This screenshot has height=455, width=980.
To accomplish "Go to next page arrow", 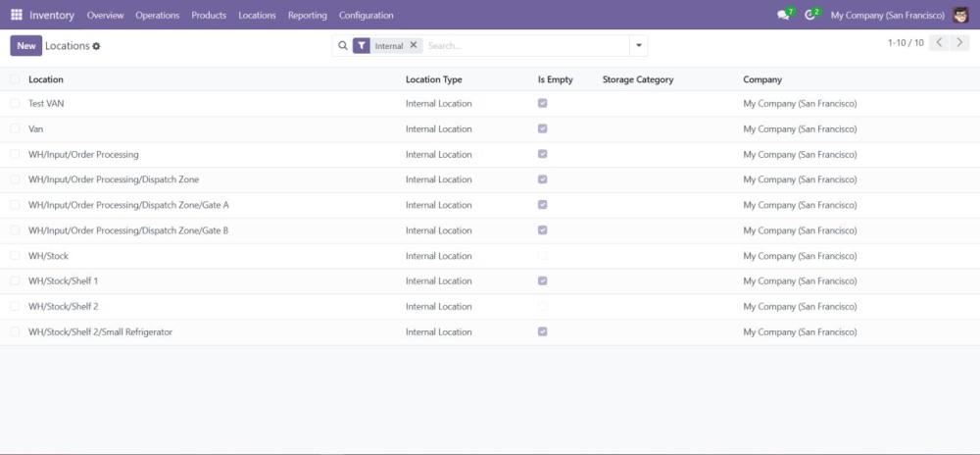I will click(959, 43).
